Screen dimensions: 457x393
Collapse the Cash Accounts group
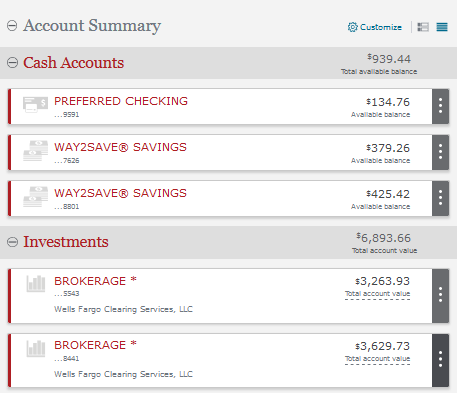pos(12,63)
